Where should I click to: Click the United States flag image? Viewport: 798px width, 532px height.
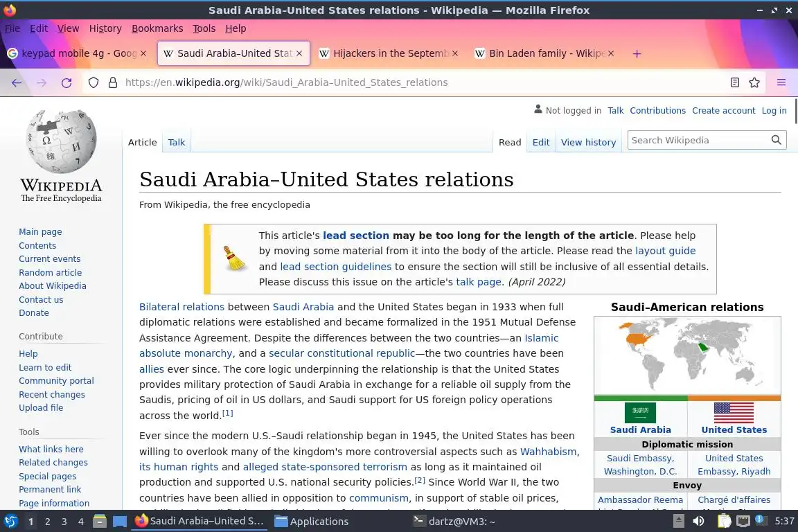pyautogui.click(x=734, y=413)
